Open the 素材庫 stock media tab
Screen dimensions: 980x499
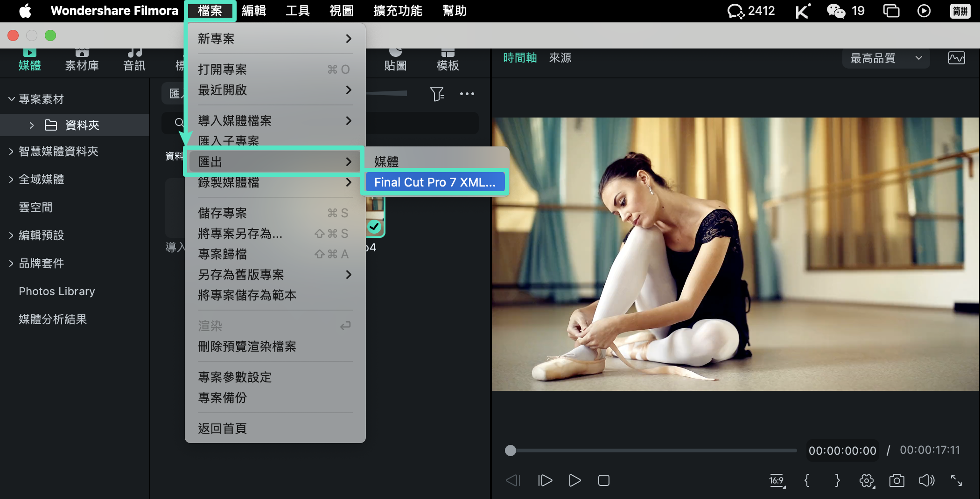click(x=82, y=61)
